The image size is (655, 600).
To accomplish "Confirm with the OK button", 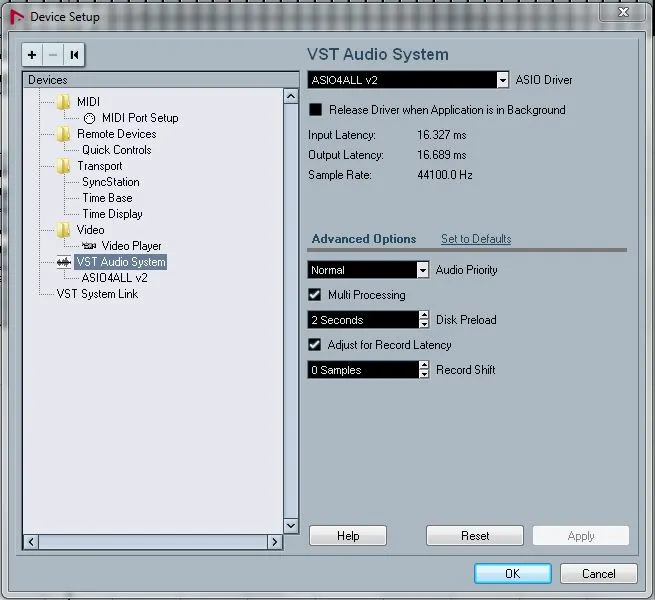I will (513, 573).
